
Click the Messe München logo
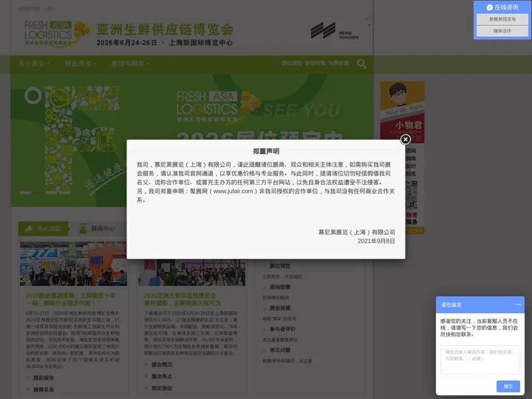(335, 31)
